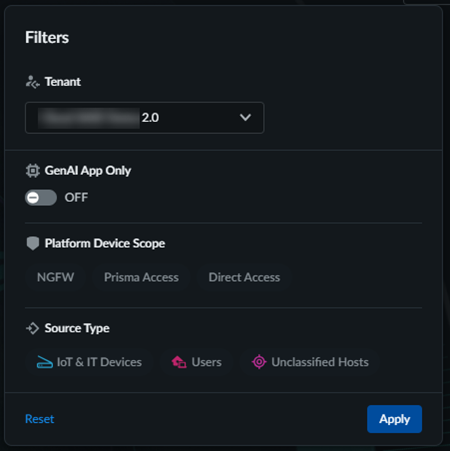Enable the Direct Access scope chip
This screenshot has width=450, height=451.
tap(244, 277)
